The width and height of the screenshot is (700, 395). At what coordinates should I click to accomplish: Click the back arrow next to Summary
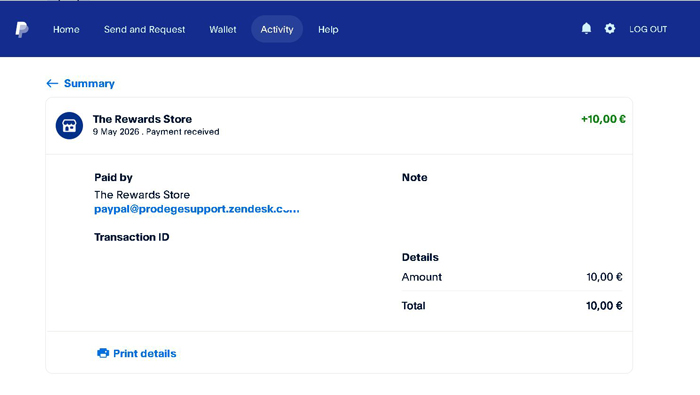click(52, 83)
